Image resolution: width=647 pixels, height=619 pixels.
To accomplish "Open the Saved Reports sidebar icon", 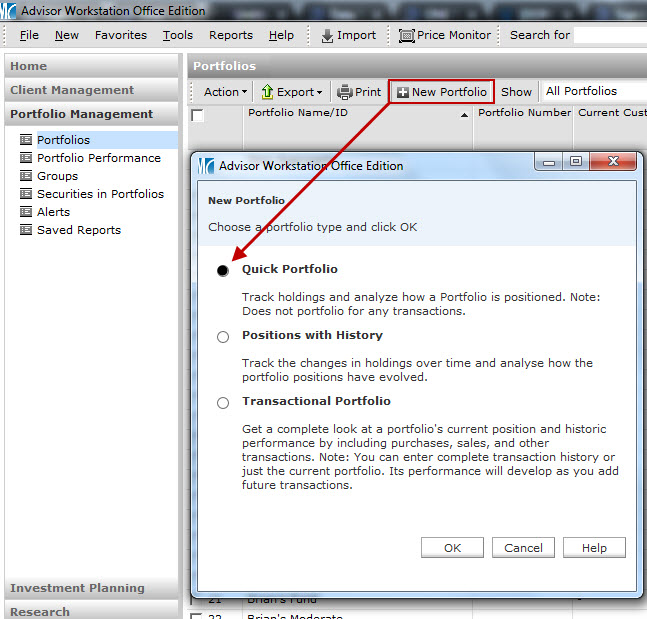I will 26,230.
